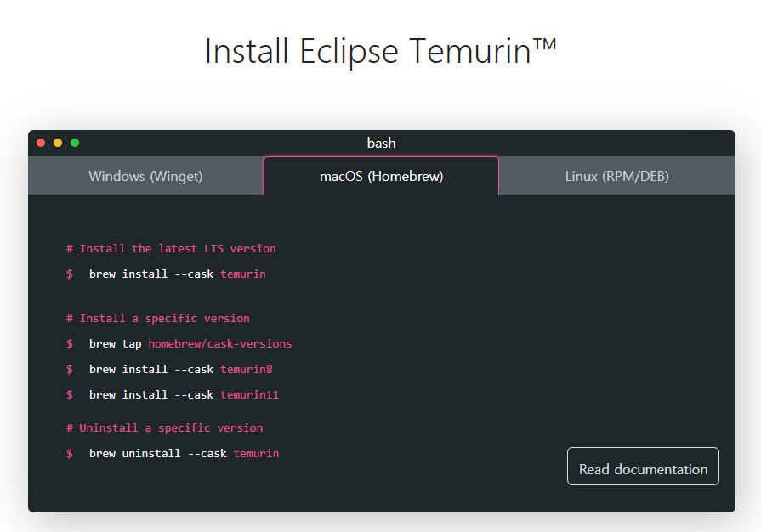This screenshot has width=761, height=532.
Task: Select the macOS (Homebrew) tab
Action: tap(382, 176)
